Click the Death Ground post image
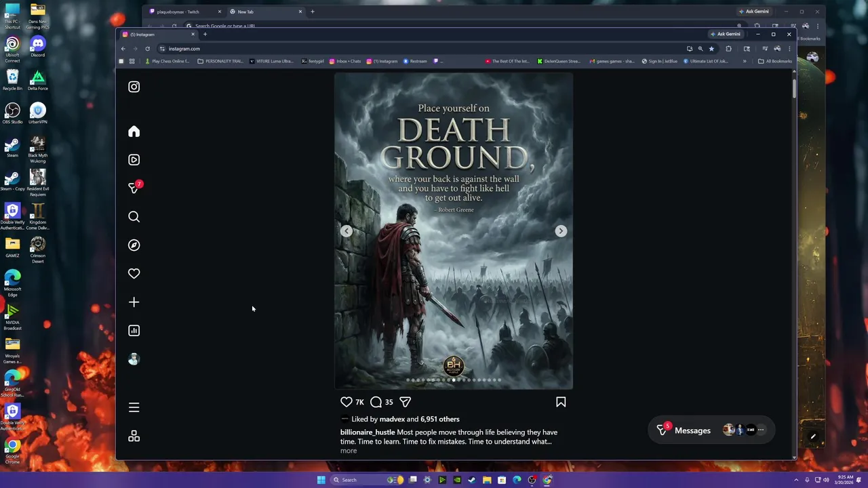Screen dimensions: 868x488 pyautogui.click(x=454, y=231)
